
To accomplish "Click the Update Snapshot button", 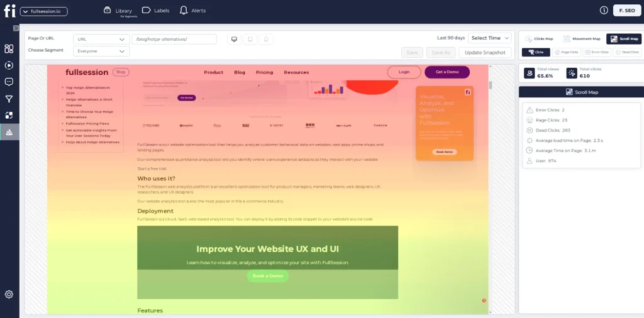I will click(485, 53).
